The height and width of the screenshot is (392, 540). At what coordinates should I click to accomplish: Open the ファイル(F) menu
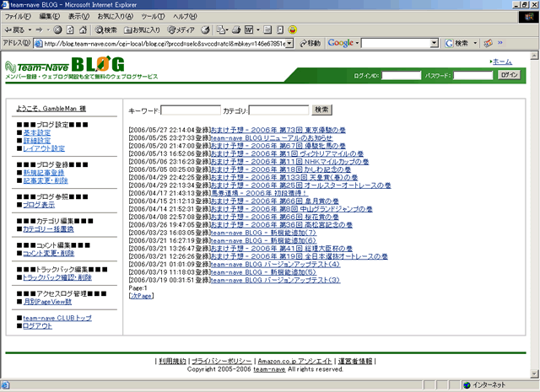pyautogui.click(x=19, y=16)
